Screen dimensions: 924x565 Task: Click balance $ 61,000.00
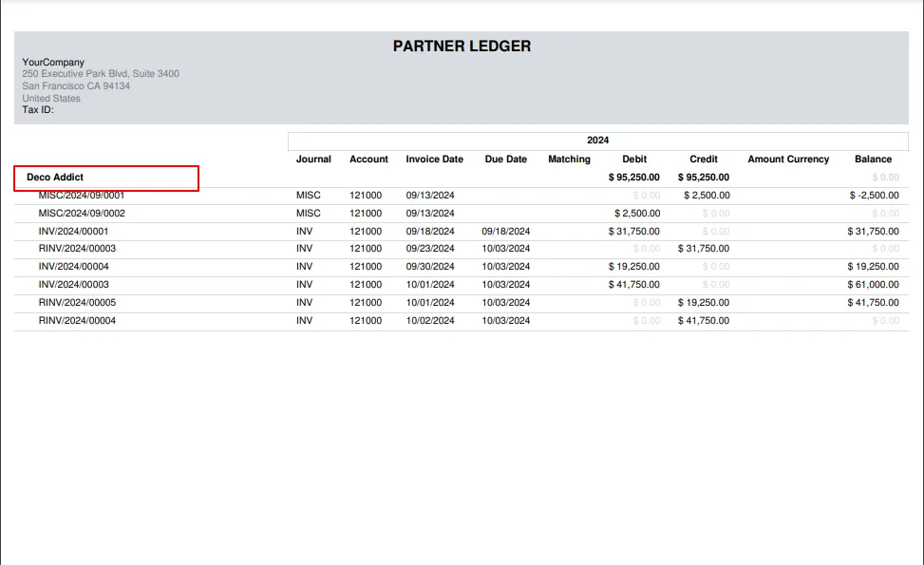(874, 285)
